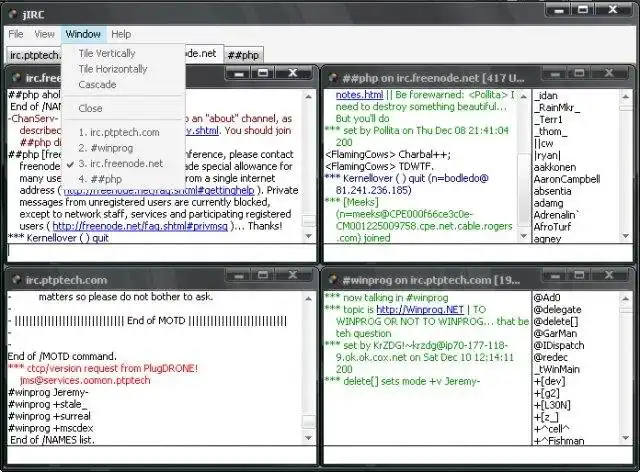Close the open Window menu
This screenshot has height=472, width=640.
point(83,34)
